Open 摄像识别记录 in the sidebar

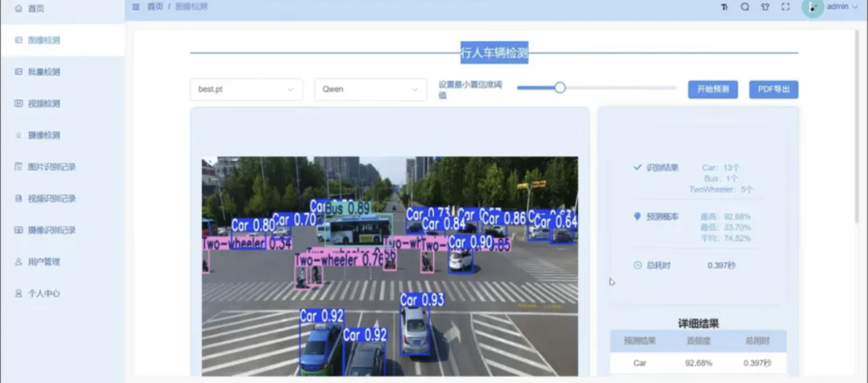pyautogui.click(x=62, y=230)
